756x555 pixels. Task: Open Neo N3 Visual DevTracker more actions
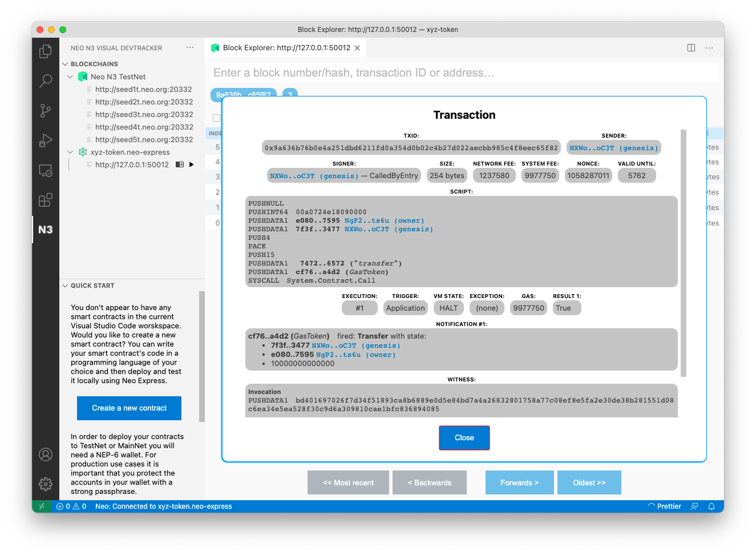point(190,48)
